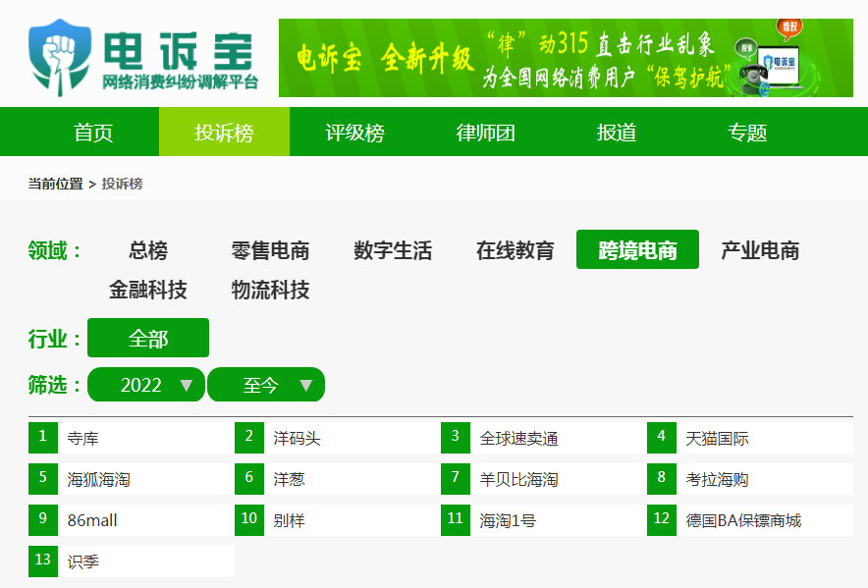Click the 电诉宝 logo text
This screenshot has height=588, width=868.
click(x=179, y=51)
